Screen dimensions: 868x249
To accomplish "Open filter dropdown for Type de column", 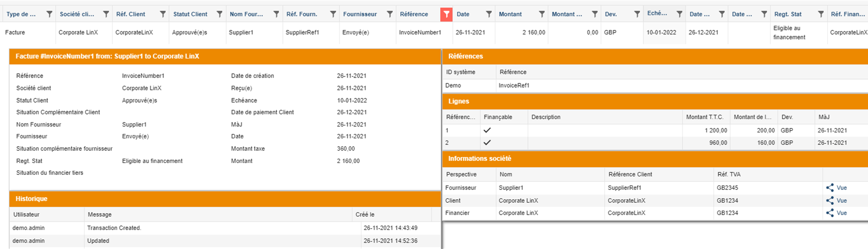I will coord(49,14).
